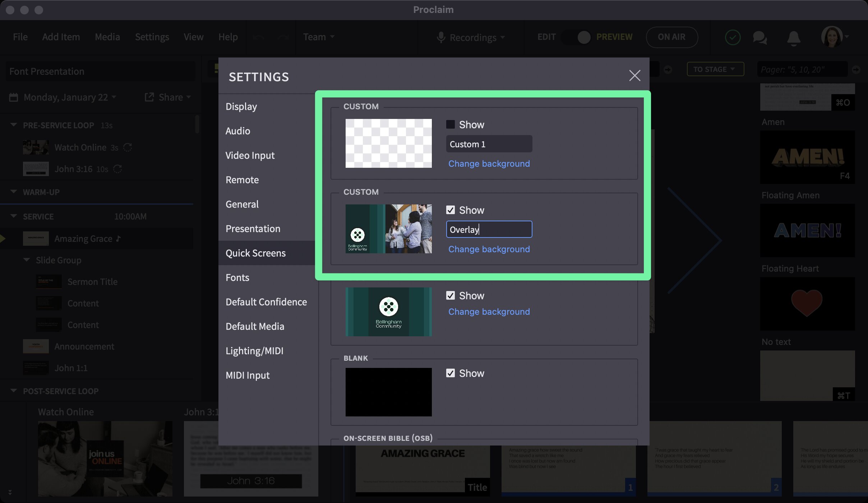This screenshot has height=503, width=868.
Task: Open the chat messages icon
Action: point(759,37)
